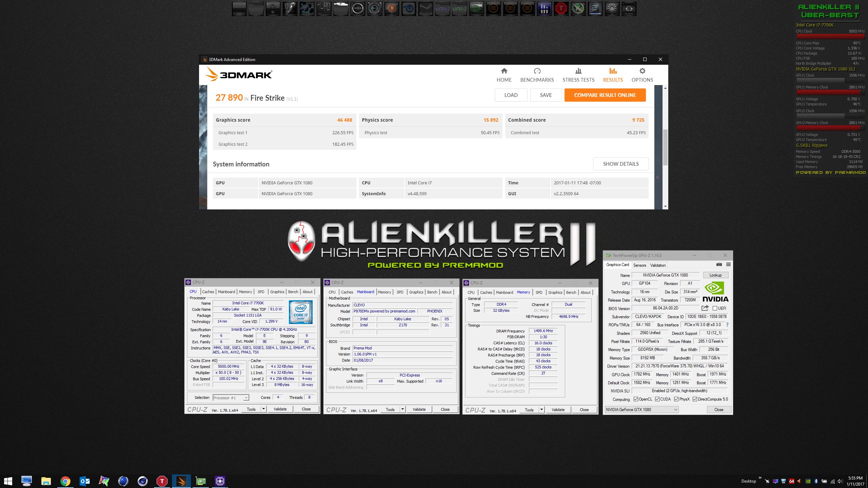Viewport: 868px width, 488px height.
Task: Click the SAVE button in 3DMark
Action: tap(546, 95)
